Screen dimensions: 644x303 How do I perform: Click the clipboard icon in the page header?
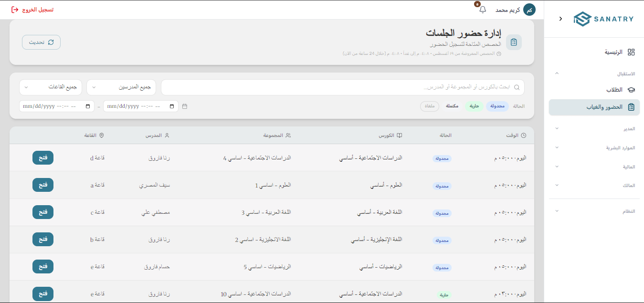pos(514,42)
